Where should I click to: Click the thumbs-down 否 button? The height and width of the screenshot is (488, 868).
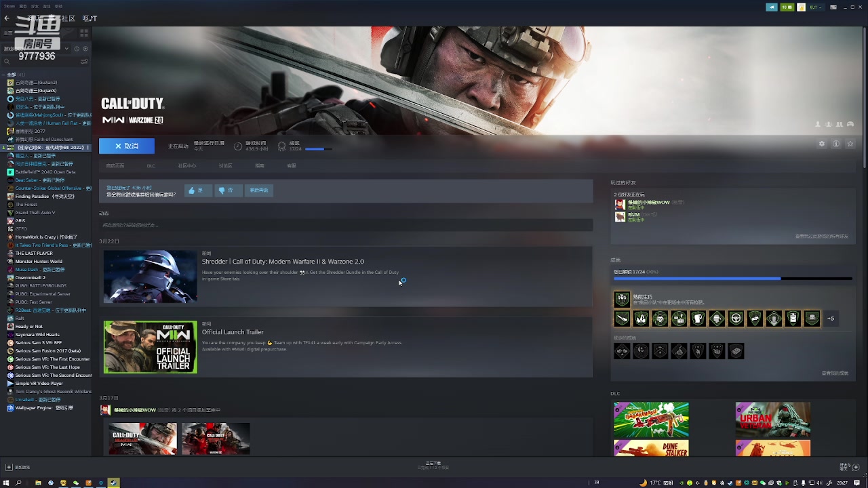[x=228, y=190]
